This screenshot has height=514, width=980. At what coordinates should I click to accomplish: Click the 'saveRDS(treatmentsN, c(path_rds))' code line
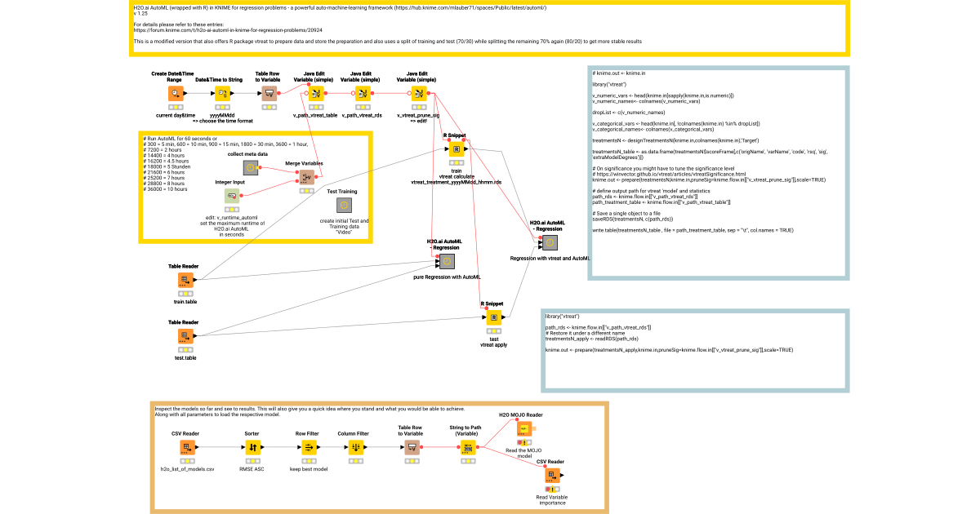634,219
